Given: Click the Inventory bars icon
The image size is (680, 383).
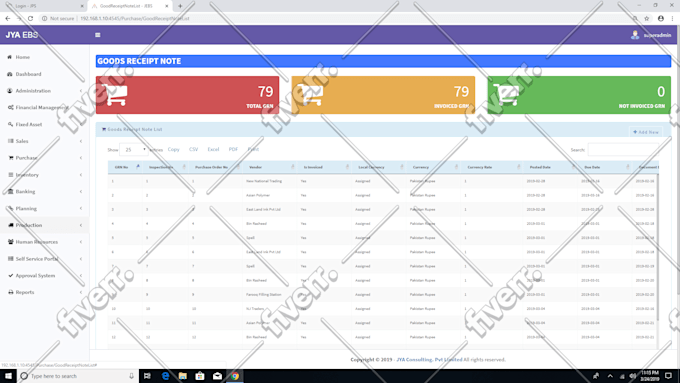Looking at the screenshot, I should pos(10,175).
